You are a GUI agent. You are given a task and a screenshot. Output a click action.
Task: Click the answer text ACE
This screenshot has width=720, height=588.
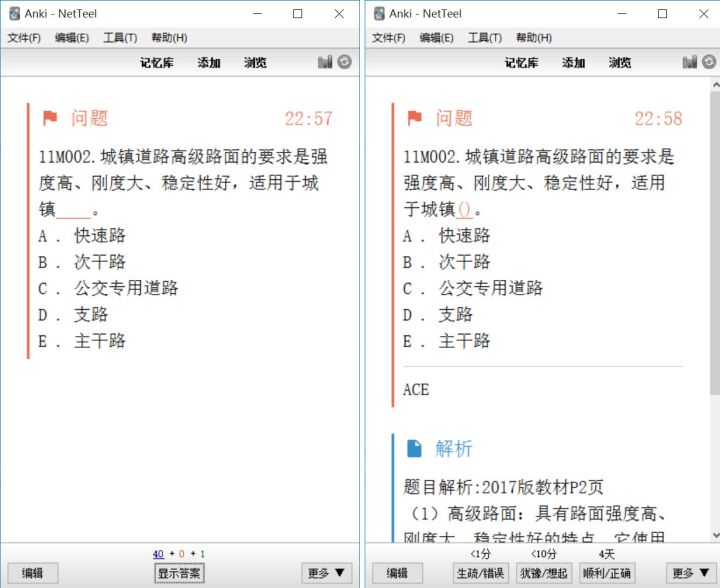416,389
